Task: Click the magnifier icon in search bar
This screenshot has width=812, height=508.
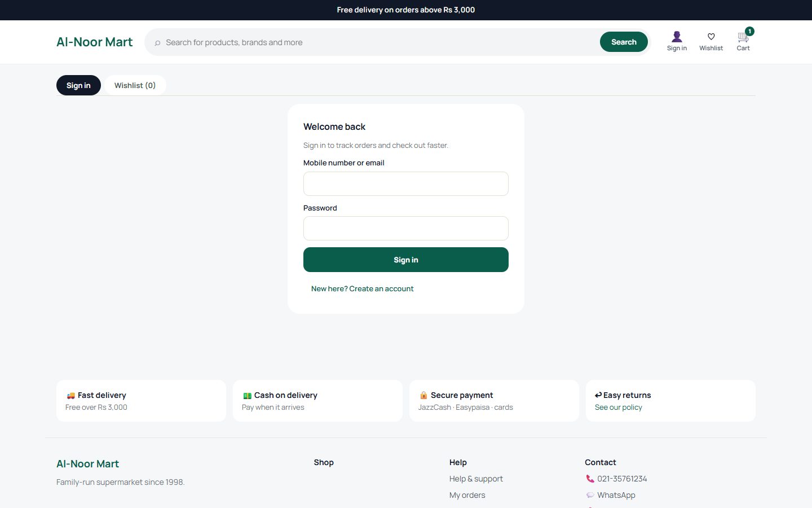Action: tap(157, 43)
